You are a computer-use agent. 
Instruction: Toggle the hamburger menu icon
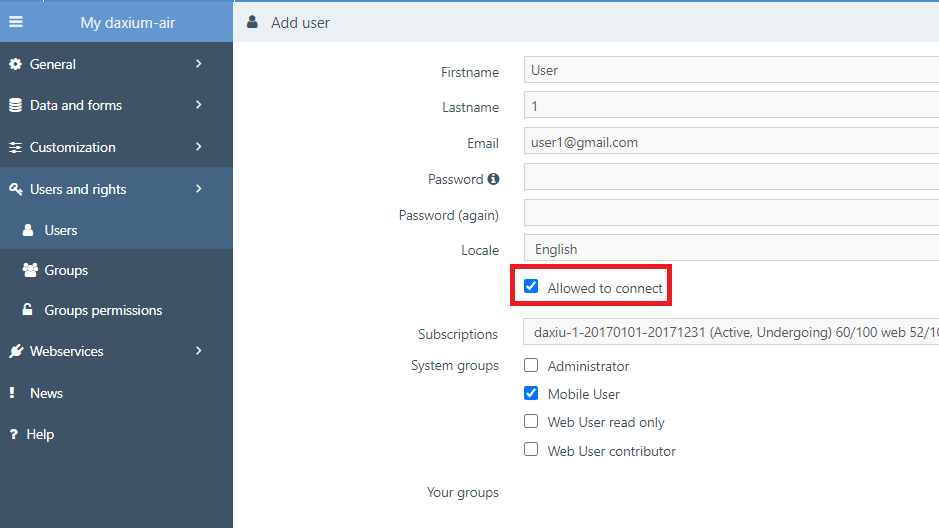pos(16,22)
